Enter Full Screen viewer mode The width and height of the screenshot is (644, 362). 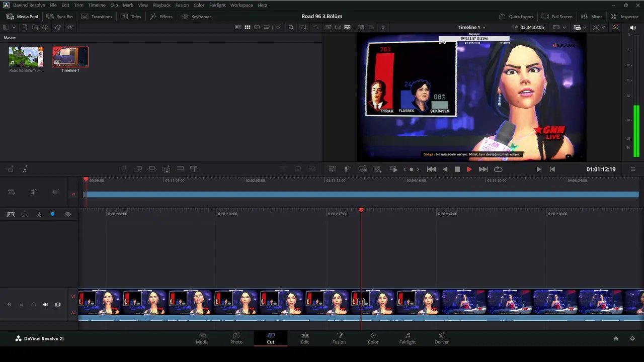(557, 17)
